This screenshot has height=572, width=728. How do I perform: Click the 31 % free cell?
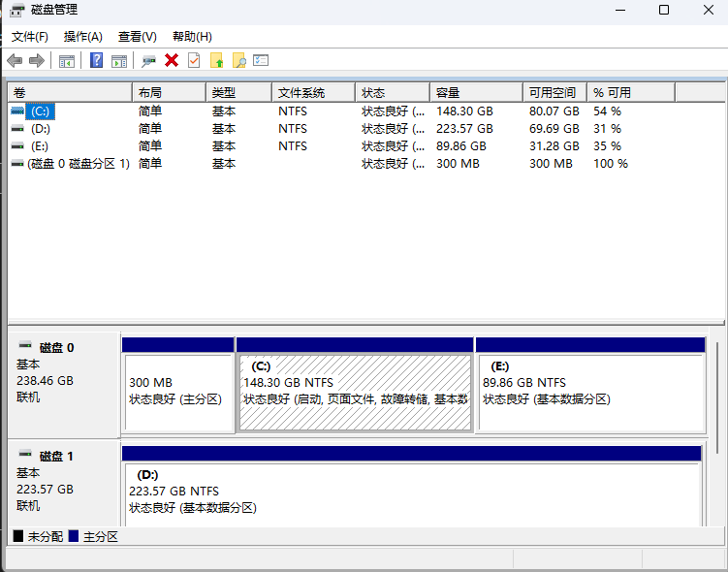(x=607, y=129)
